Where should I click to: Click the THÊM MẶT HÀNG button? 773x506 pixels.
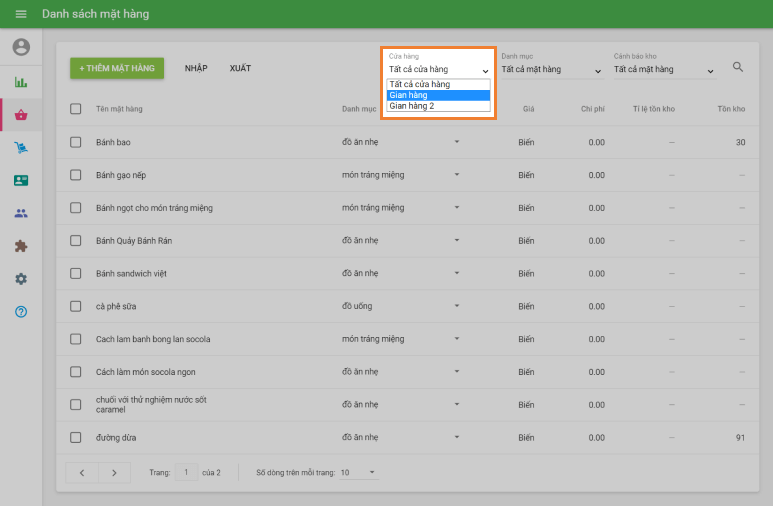tap(117, 68)
